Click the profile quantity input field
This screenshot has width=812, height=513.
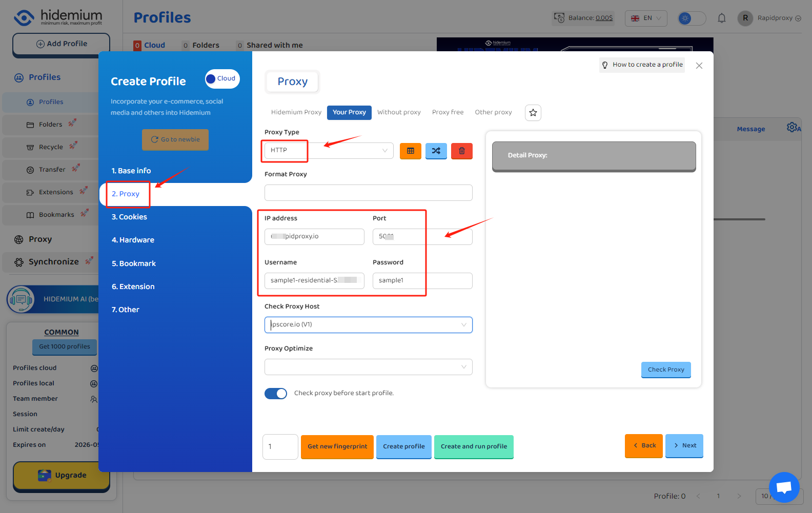(280, 447)
